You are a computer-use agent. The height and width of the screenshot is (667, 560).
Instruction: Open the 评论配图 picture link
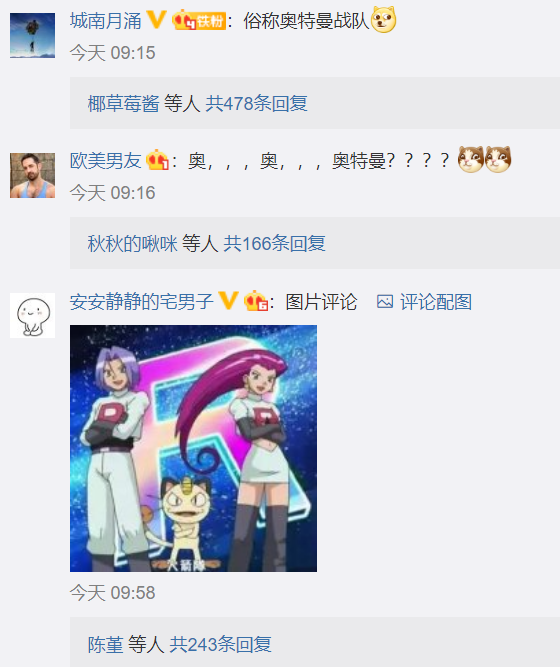(x=424, y=302)
